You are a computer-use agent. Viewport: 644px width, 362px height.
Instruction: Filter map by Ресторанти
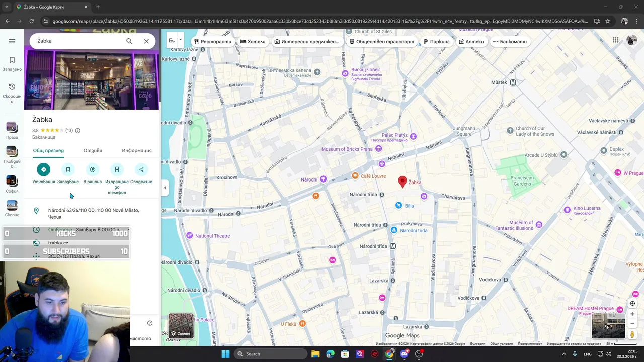point(212,42)
